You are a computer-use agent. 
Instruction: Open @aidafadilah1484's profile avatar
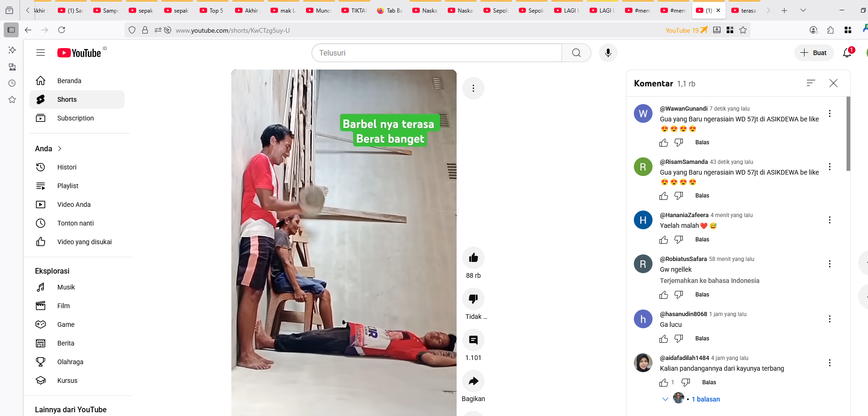point(643,363)
